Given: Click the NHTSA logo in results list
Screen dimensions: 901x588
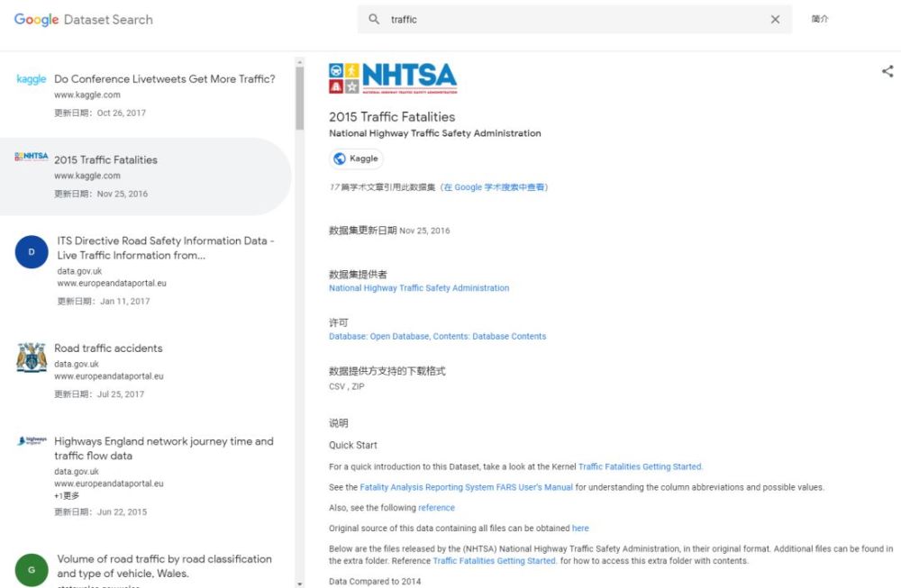Looking at the screenshot, I should pos(31,156).
